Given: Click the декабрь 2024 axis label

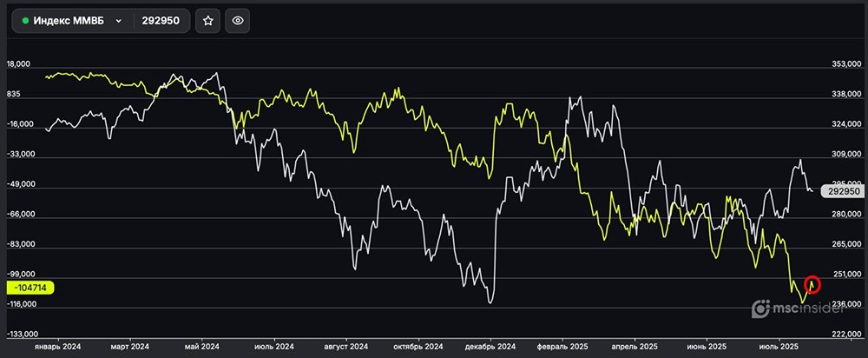Looking at the screenshot, I should tap(490, 347).
